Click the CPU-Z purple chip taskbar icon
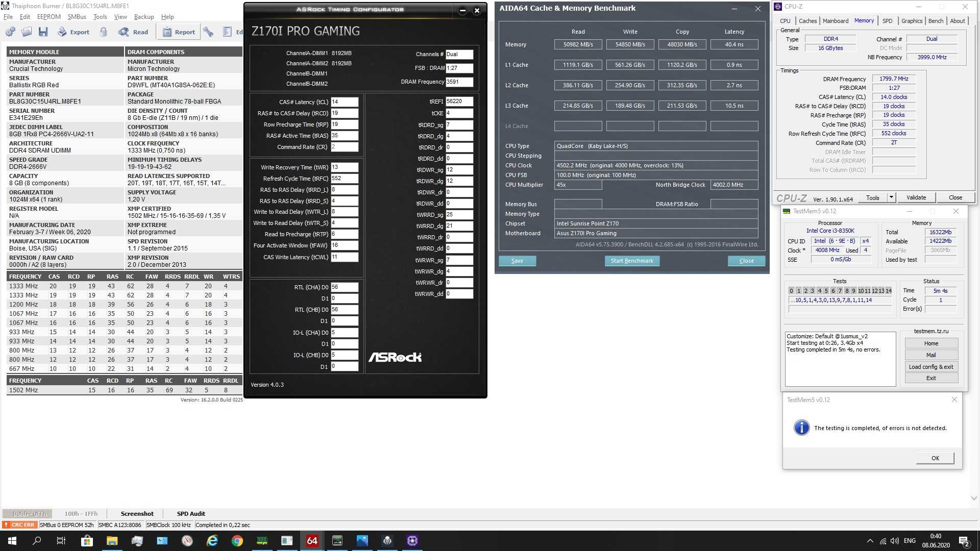This screenshot has width=980, height=551. (x=412, y=541)
